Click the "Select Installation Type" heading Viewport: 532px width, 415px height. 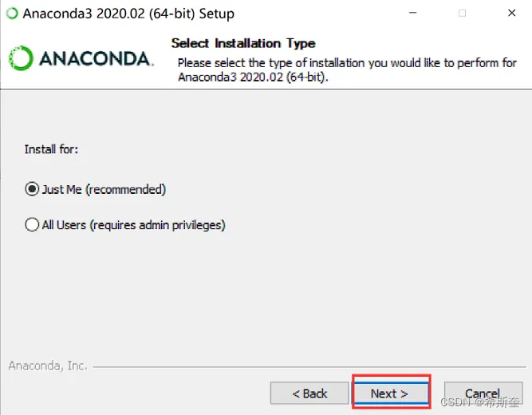[243, 43]
